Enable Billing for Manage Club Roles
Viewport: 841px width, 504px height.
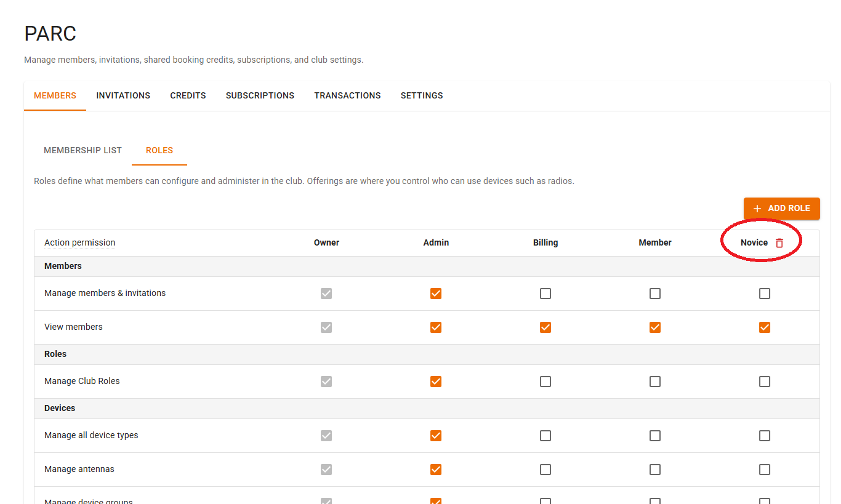(545, 382)
